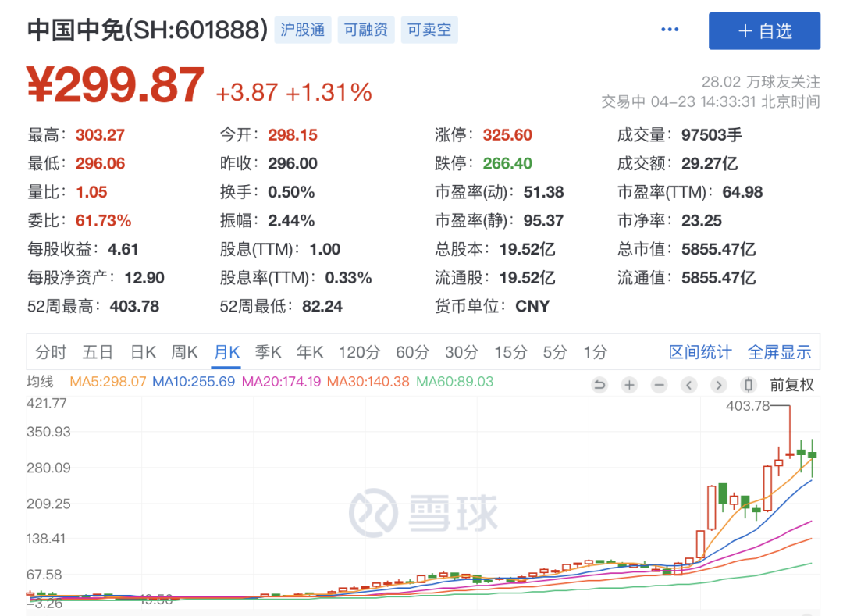Add stock with the 自选 button
The width and height of the screenshot is (843, 616).
[764, 31]
